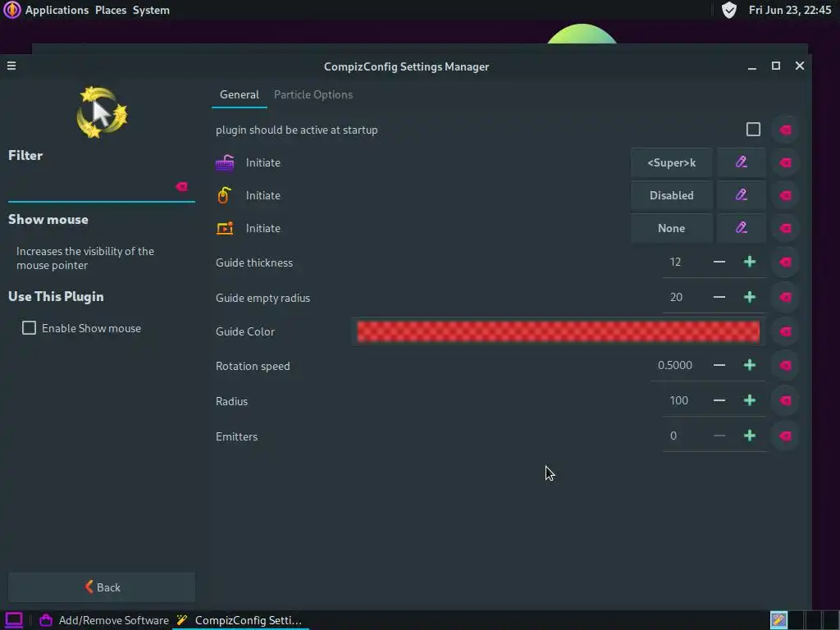Click the 'Use This Plugin' heading

coord(56,296)
